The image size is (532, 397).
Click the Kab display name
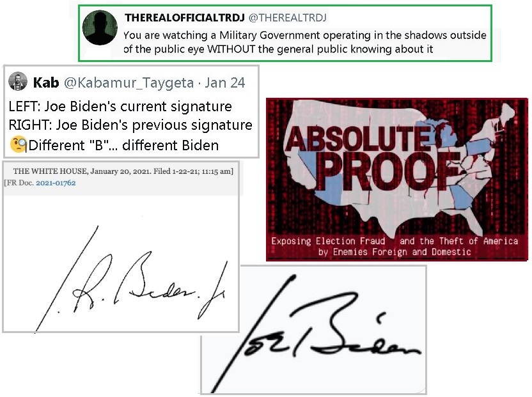click(x=46, y=82)
